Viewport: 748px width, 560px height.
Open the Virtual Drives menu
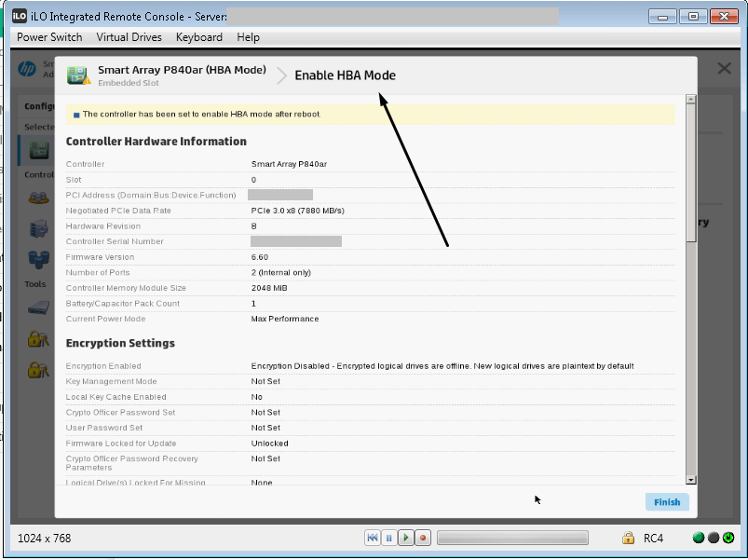(129, 37)
